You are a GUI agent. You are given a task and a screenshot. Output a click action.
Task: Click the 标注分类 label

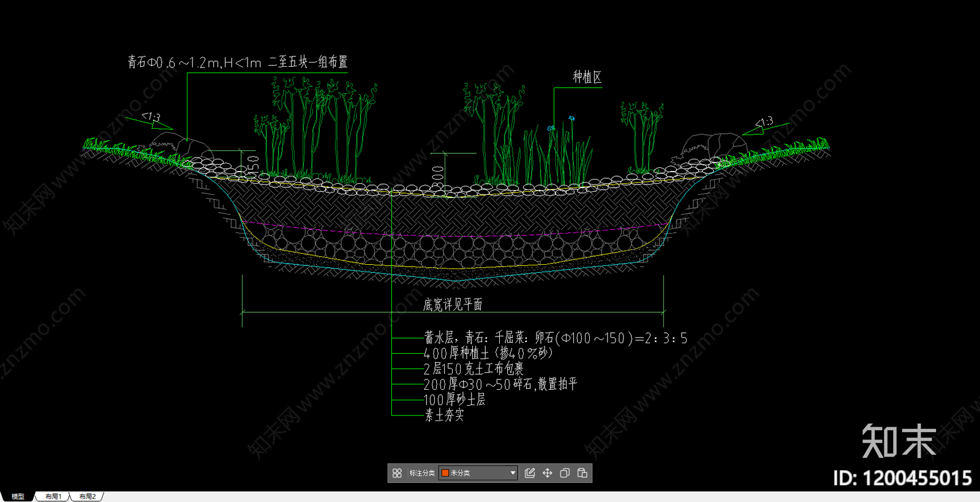[x=422, y=473]
